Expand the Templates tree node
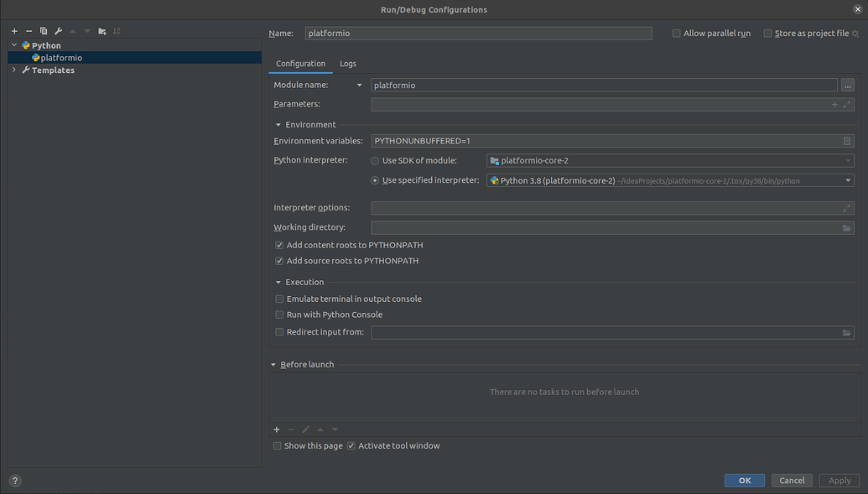Viewport: 868px width, 494px height. pos(14,70)
